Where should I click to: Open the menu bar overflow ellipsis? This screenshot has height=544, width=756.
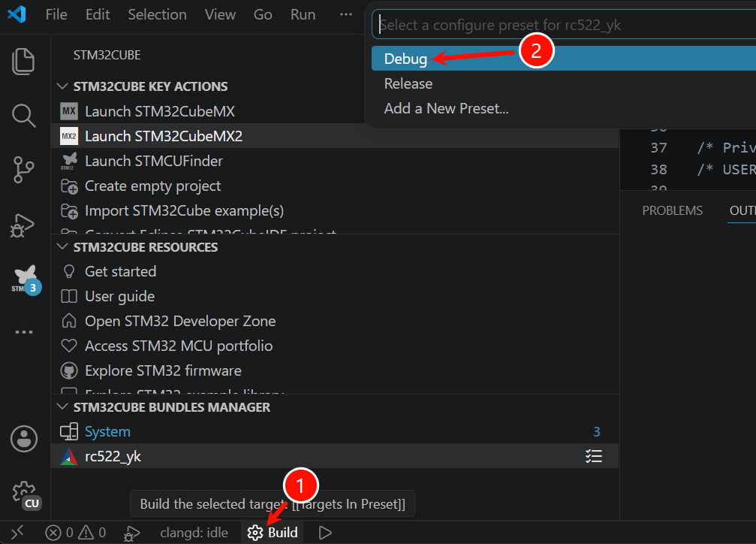(345, 14)
